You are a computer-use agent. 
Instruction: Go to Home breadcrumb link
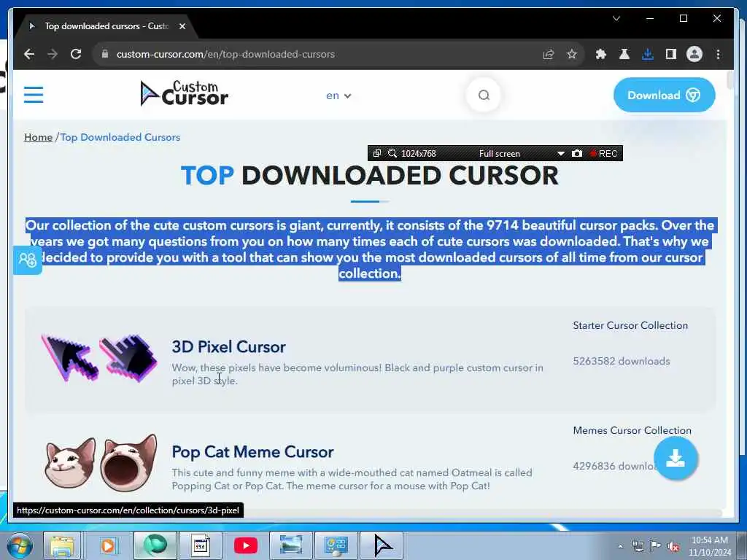(x=38, y=137)
